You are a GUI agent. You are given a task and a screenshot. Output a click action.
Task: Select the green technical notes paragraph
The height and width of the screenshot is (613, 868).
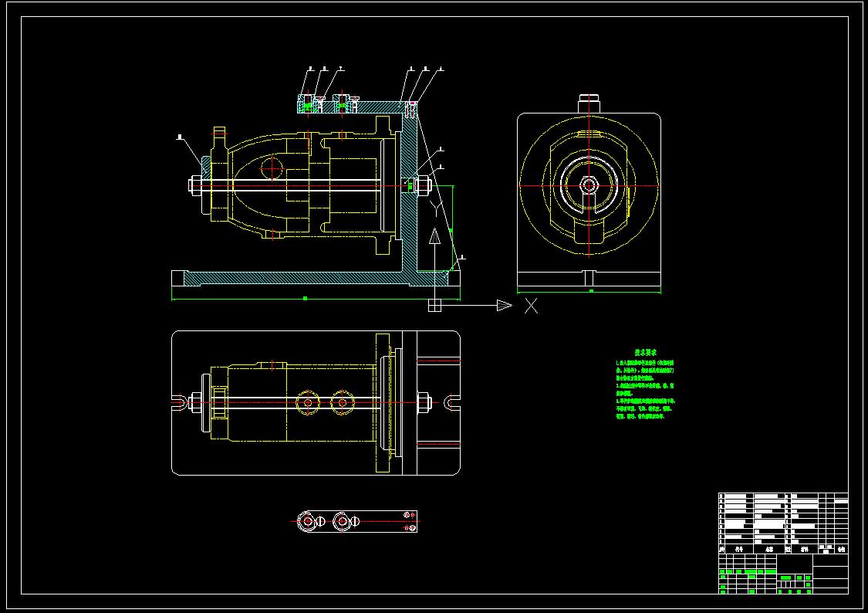point(646,390)
